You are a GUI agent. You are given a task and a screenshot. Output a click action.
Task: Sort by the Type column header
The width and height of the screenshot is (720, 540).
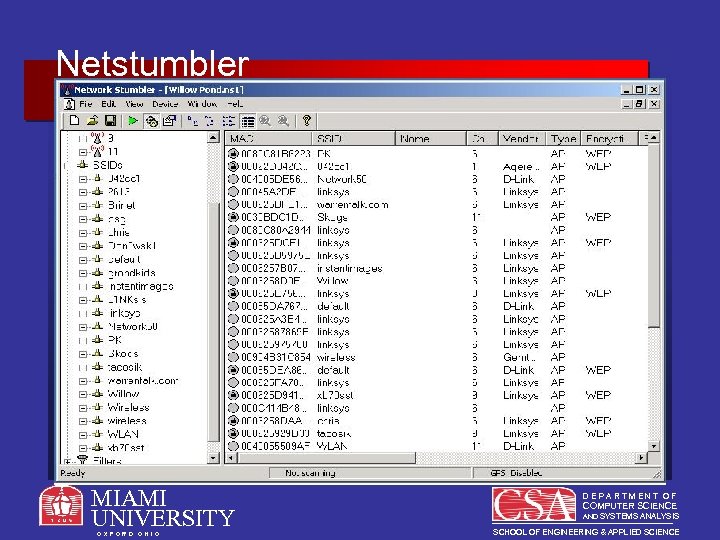[563, 138]
